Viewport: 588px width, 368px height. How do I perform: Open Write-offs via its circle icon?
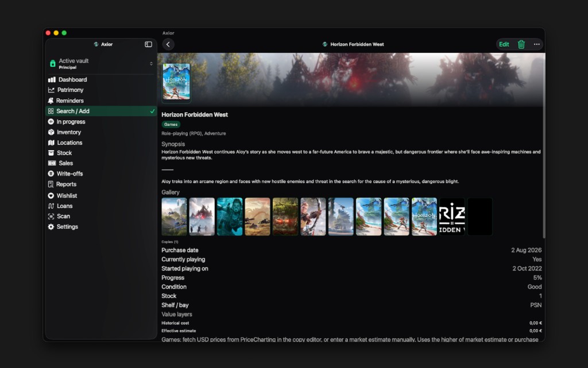point(51,174)
